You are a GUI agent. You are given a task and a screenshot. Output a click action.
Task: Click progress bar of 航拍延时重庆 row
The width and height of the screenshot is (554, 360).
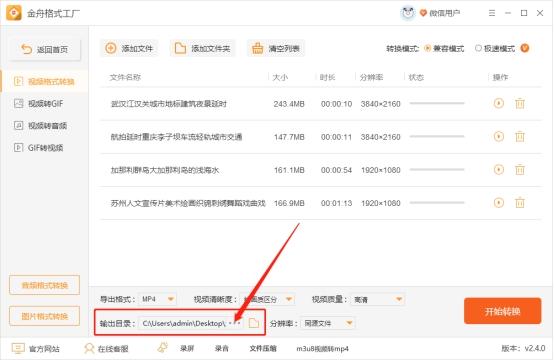pos(437,136)
